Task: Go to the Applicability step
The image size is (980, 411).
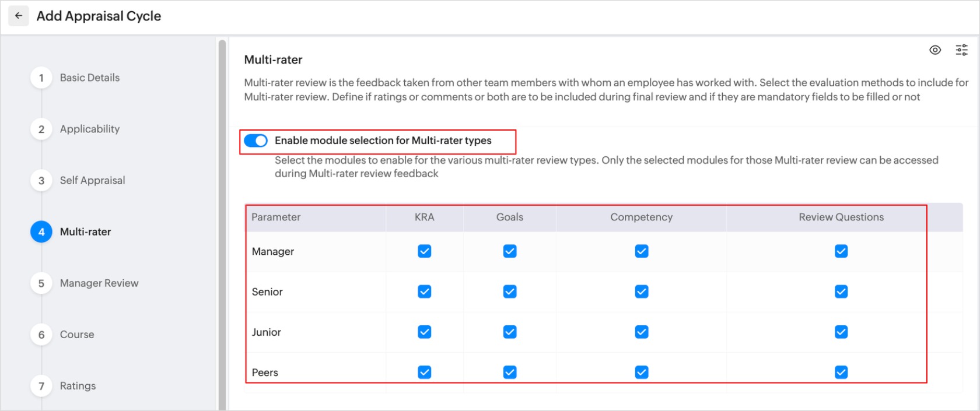Action: click(x=90, y=129)
